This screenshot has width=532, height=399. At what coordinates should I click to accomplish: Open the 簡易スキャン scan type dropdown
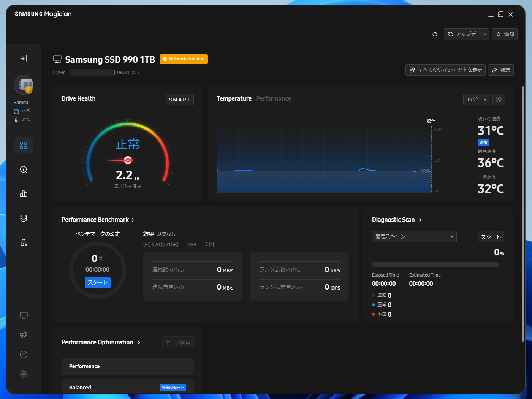point(414,237)
